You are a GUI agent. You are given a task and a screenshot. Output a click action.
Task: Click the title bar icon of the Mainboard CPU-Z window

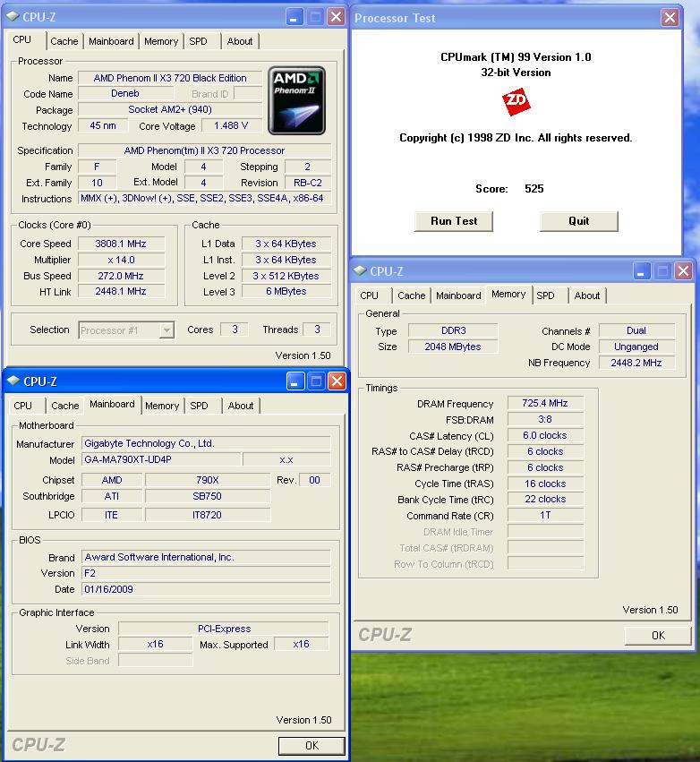[x=13, y=381]
